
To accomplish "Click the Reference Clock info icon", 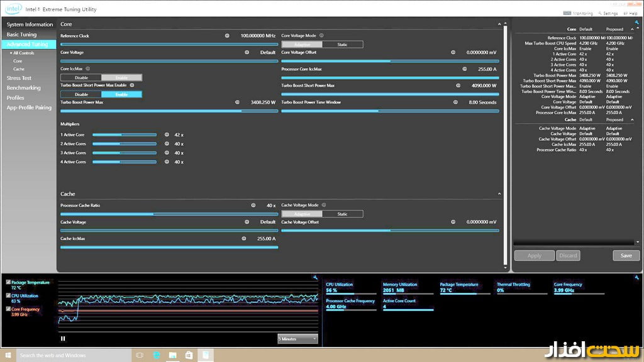I will [226, 36].
